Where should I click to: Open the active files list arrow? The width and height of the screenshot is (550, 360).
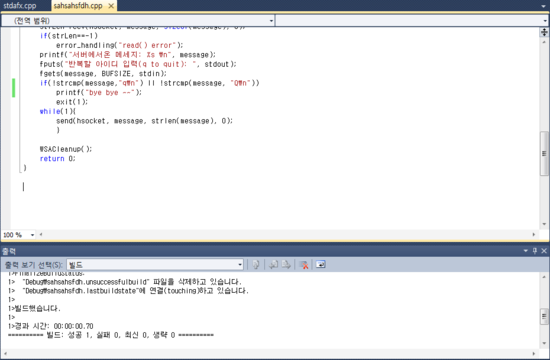(543, 6)
